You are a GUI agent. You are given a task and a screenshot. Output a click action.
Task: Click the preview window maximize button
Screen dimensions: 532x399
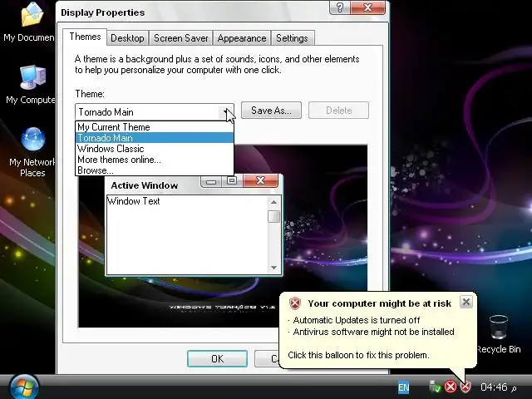(232, 180)
